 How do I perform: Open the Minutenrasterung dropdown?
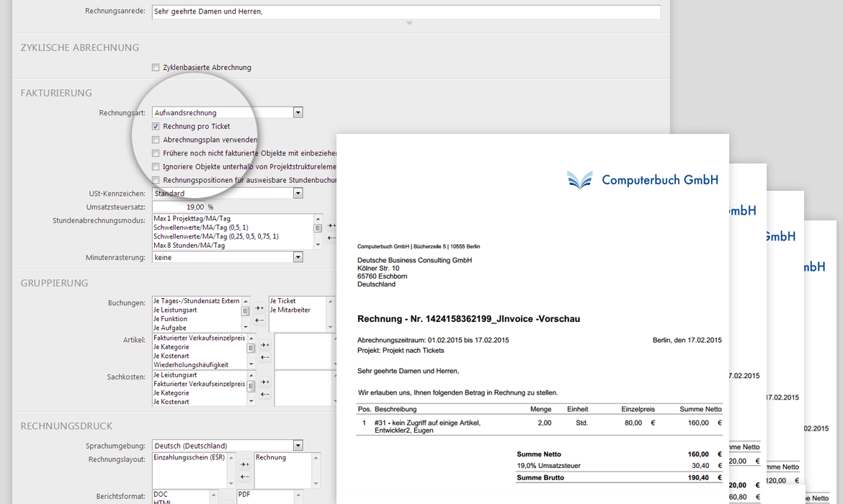298,257
